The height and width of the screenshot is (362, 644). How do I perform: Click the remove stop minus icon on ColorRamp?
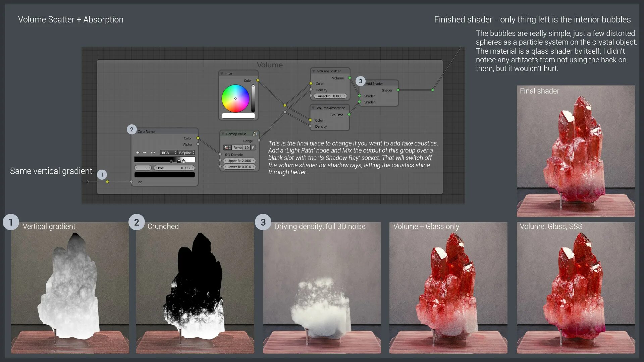click(145, 153)
